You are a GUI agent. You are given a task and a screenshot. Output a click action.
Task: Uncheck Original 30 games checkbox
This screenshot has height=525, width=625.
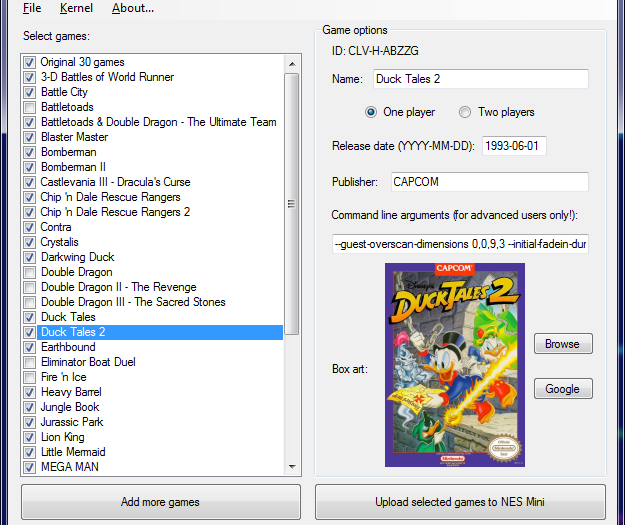[29, 62]
